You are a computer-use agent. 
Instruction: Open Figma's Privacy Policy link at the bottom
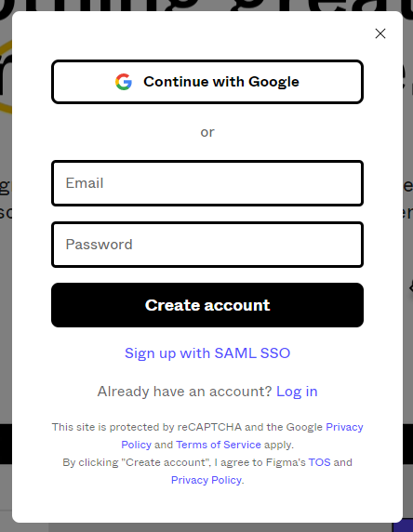pos(206,480)
